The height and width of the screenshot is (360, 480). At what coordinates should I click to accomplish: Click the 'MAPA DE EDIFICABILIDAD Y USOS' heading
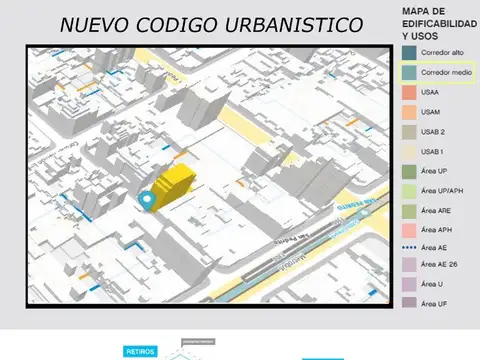coord(439,24)
